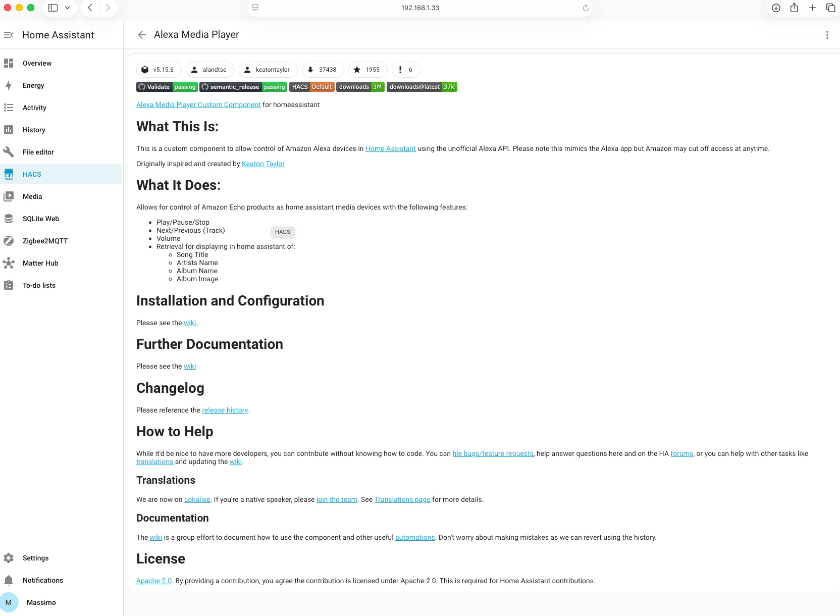
Task: Click the 6 open issues chip
Action: click(x=405, y=70)
